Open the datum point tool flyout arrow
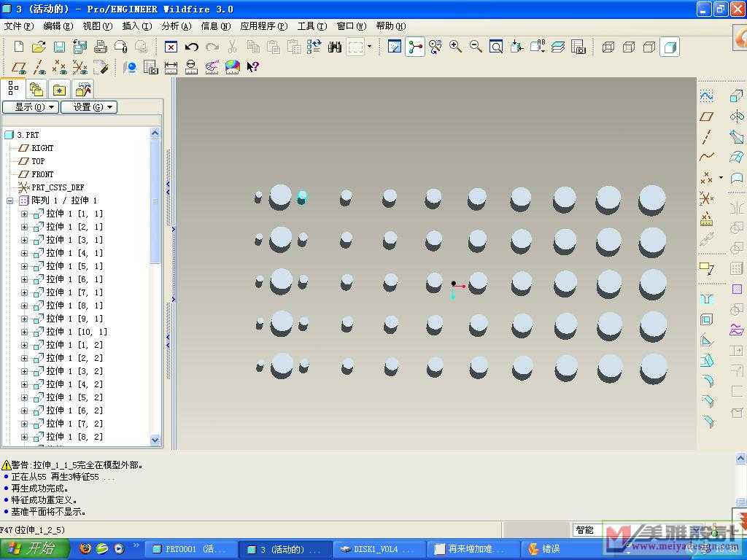This screenshot has width=747, height=560. pos(721,178)
